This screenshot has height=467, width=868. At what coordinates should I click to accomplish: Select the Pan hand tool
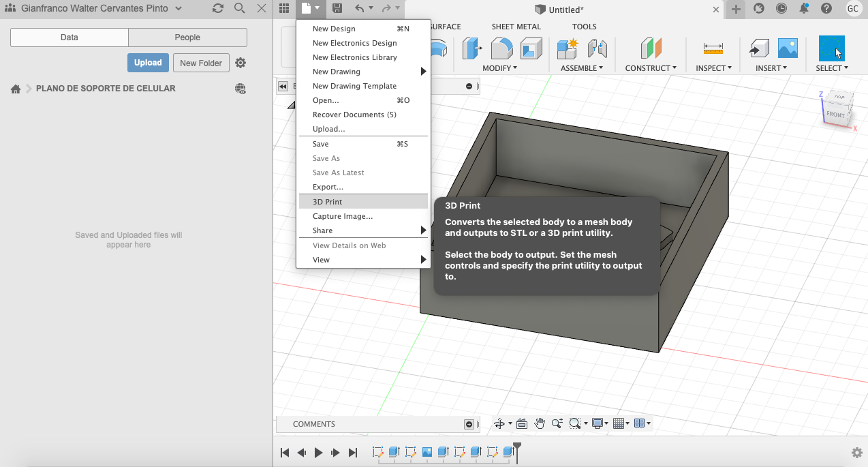click(x=540, y=424)
